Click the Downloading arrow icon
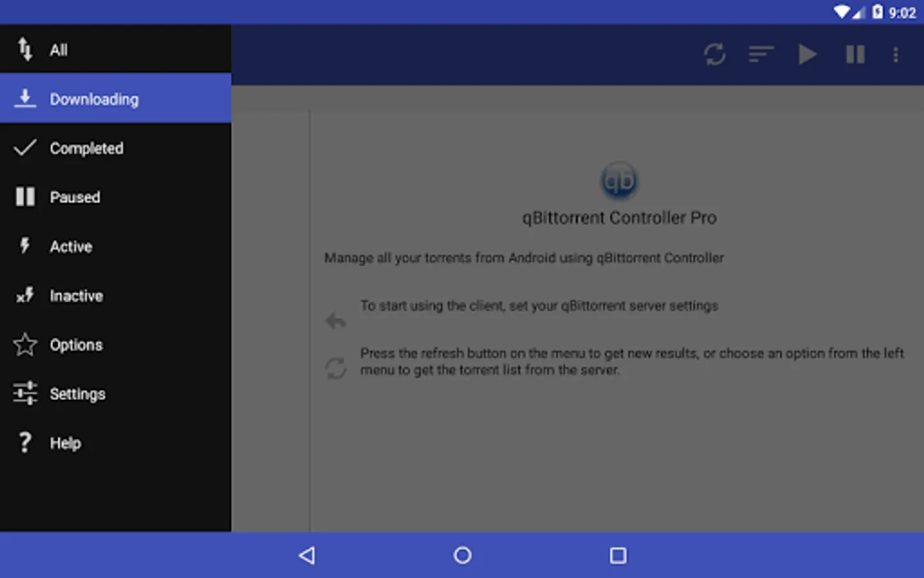This screenshot has width=924, height=578. [25, 98]
